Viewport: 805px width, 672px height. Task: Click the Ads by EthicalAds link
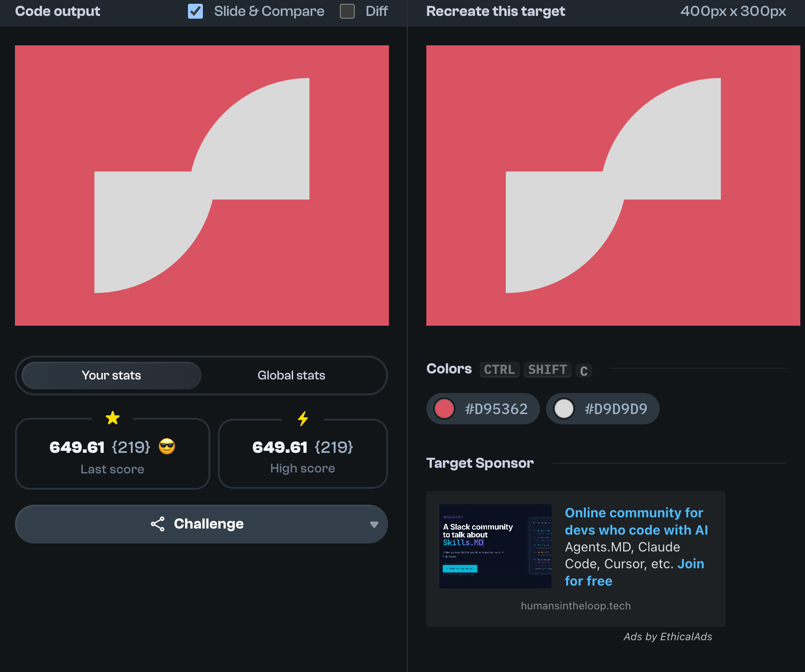[668, 636]
